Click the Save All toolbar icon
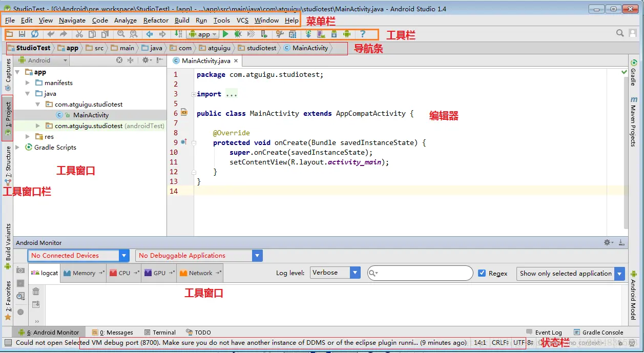Viewport: 644px width, 353px height. click(x=22, y=34)
